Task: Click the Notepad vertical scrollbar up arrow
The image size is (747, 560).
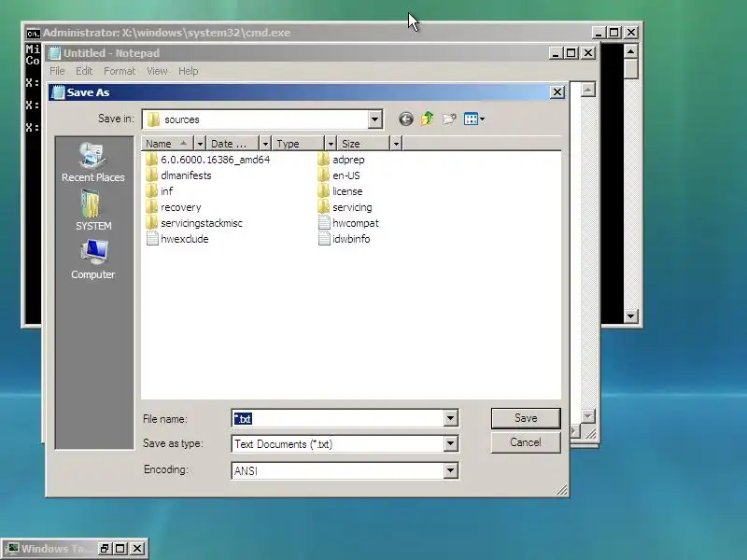Action: point(588,90)
